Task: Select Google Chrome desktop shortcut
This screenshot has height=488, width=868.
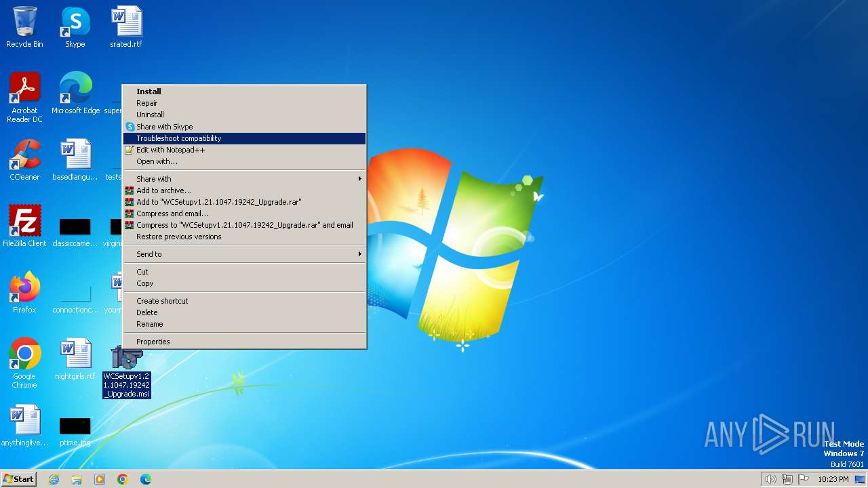Action: (x=24, y=363)
